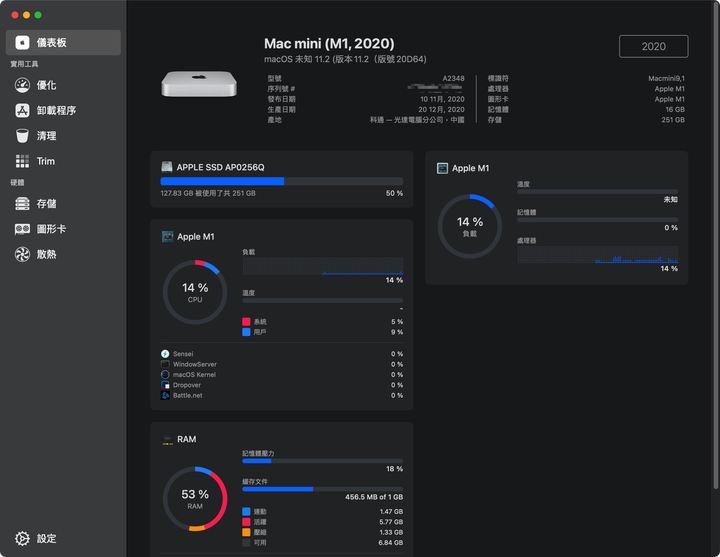Click the macOS 11.2 version line
The image size is (720, 557).
(x=345, y=59)
